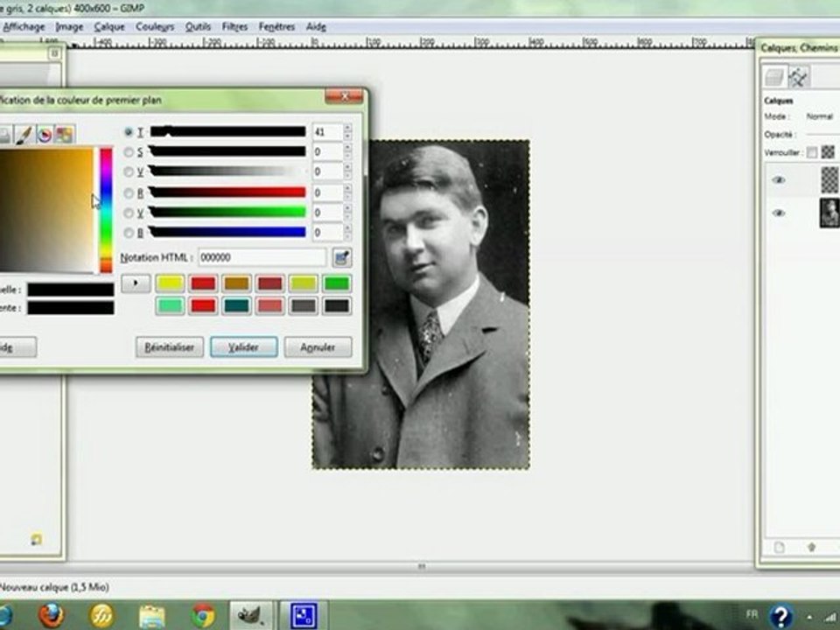The width and height of the screenshot is (840, 630).
Task: Open the Mode dropdown showing Normal
Action: point(819,116)
